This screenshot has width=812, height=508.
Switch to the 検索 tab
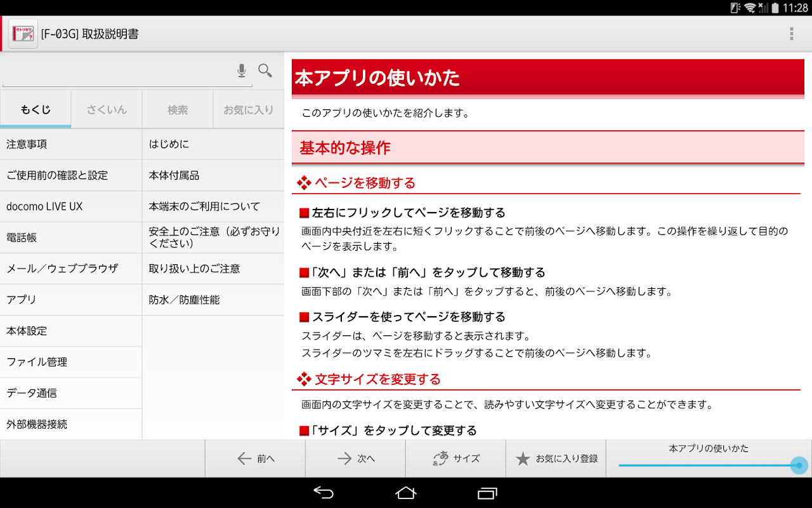pos(178,110)
